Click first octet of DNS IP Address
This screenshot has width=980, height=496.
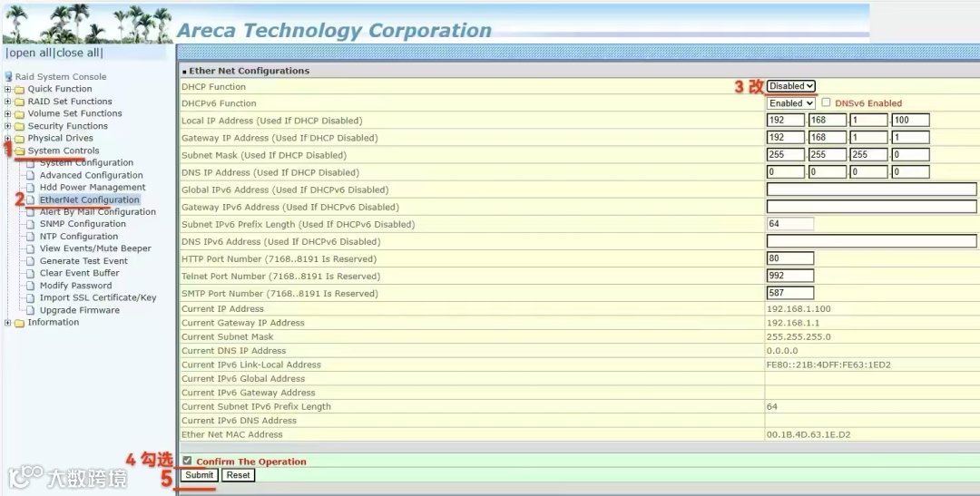coord(786,171)
